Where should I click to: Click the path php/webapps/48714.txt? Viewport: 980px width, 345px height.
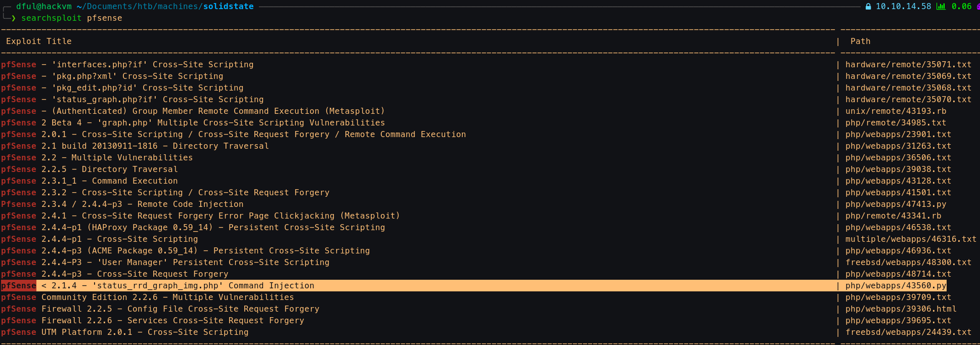click(x=899, y=274)
